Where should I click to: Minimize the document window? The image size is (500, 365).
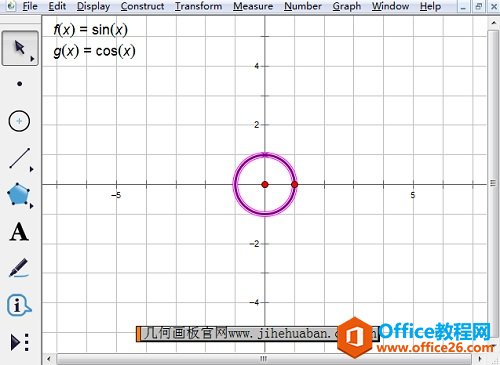(463, 6)
